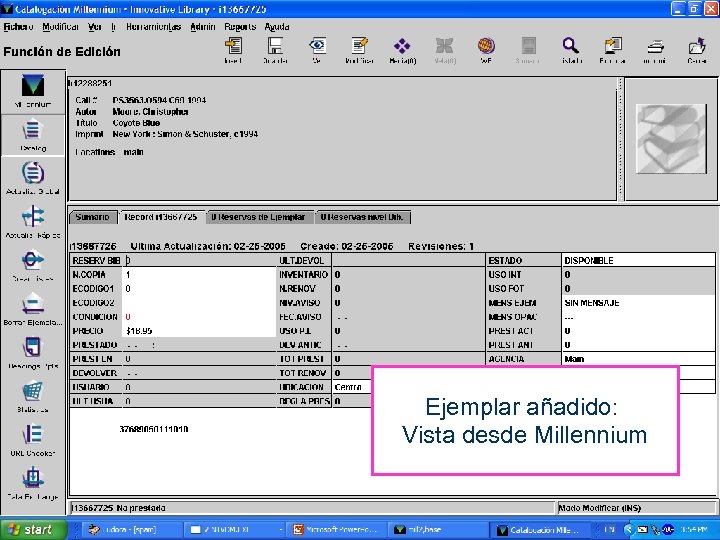Viewport: 720px width, 540px height.
Task: Switch to Catalogación Millennium taskbar item
Action: pyautogui.click(x=540, y=530)
